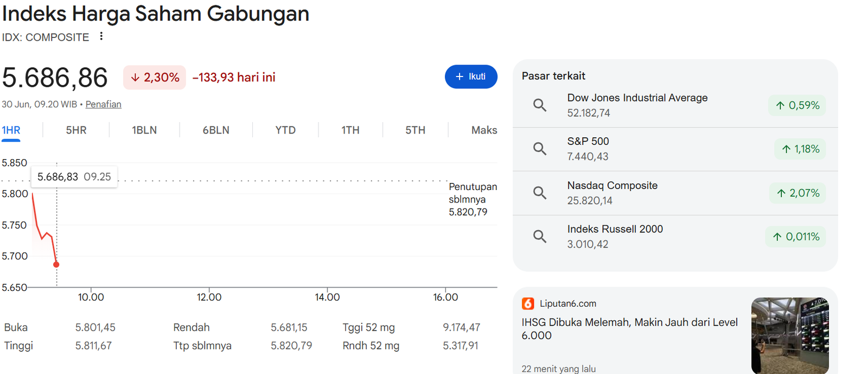Viewport: 868px width, 374px height.
Task: Click the 22 menit yang lalu timestamp
Action: pos(558,369)
